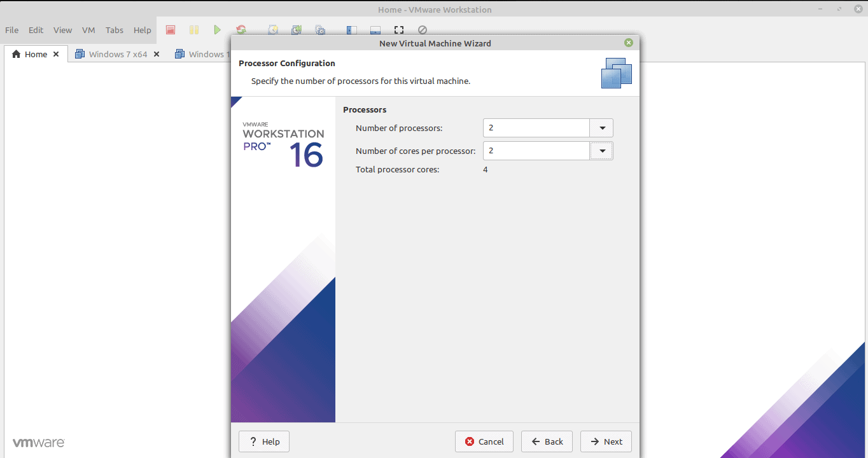868x458 pixels.
Task: Click the stacked VM wizard header icon
Action: [617, 73]
